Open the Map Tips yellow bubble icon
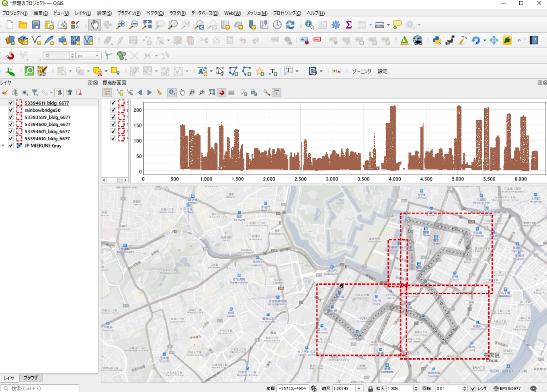Viewport: 547px width, 392px height. click(397, 25)
